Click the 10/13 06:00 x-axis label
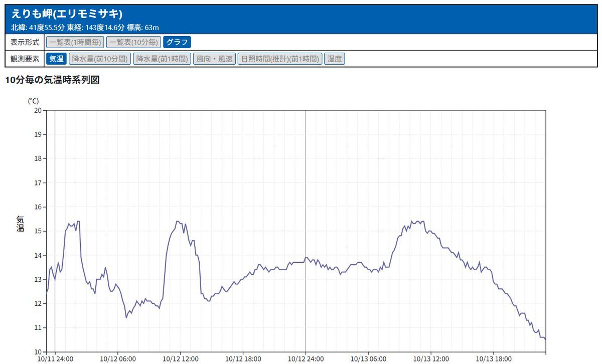602x364 pixels. pos(368,358)
